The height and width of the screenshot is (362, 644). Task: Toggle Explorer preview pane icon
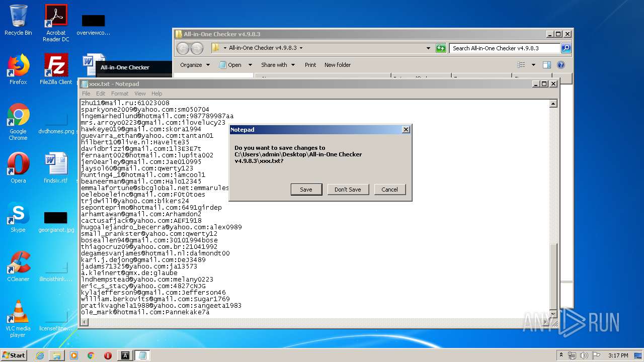(547, 65)
